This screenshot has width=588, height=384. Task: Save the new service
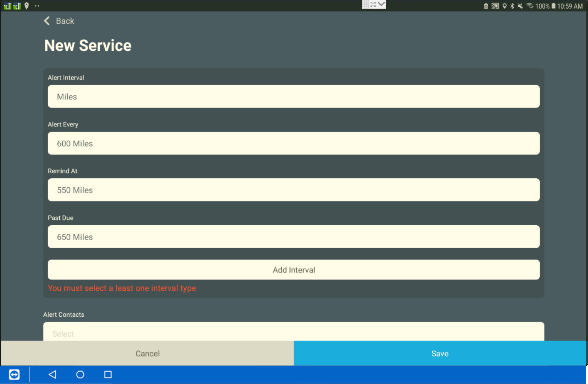pyautogui.click(x=440, y=353)
